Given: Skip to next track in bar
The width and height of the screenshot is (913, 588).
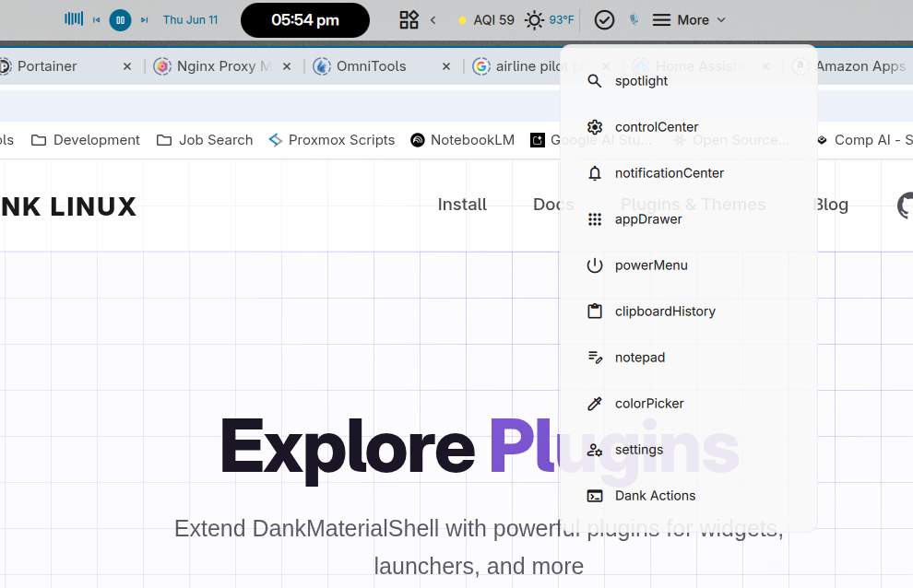Looking at the screenshot, I should (x=145, y=19).
